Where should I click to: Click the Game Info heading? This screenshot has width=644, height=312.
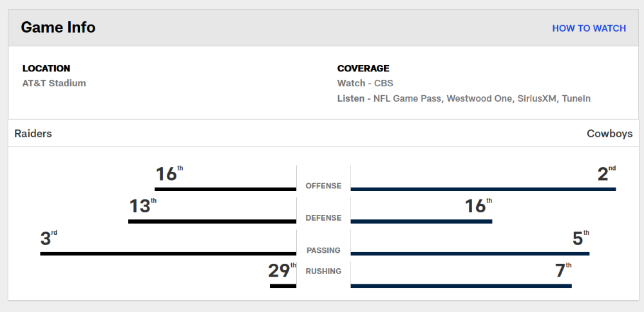[x=58, y=28]
